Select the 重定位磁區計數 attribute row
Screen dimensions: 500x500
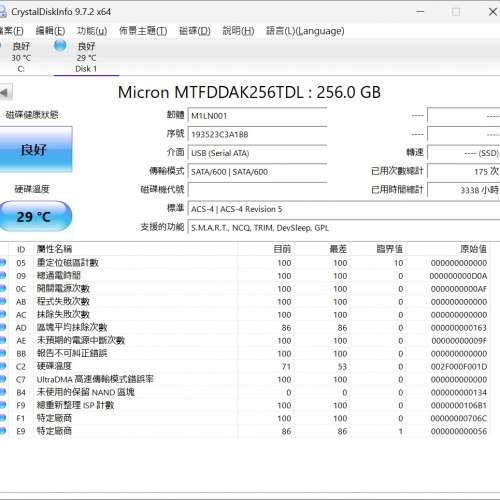[x=245, y=263]
